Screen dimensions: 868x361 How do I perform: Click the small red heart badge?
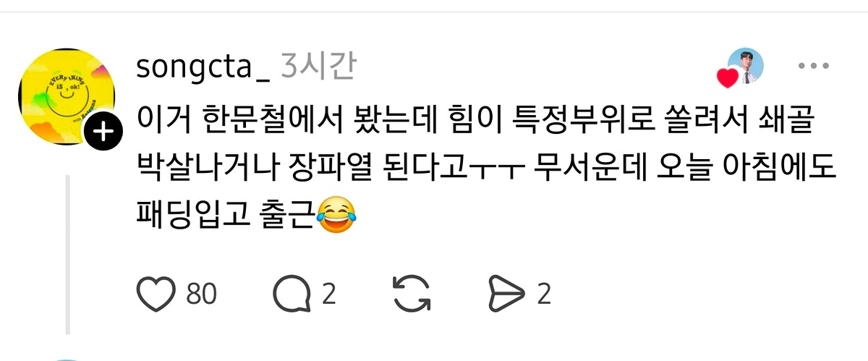point(726,77)
